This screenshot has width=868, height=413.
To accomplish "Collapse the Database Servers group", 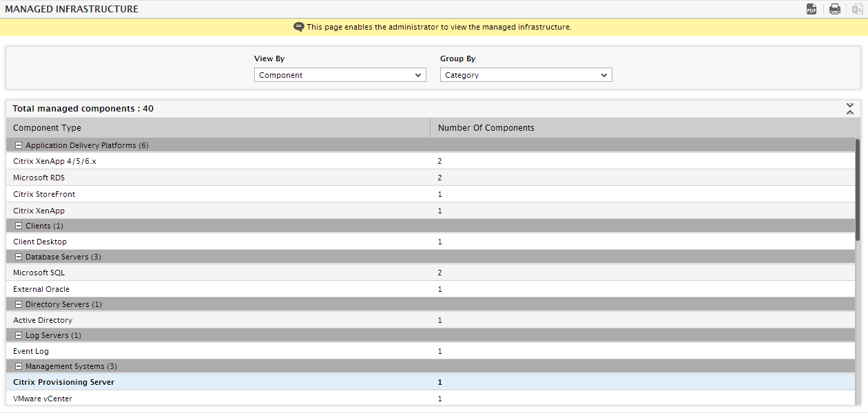I will pyautogui.click(x=19, y=257).
